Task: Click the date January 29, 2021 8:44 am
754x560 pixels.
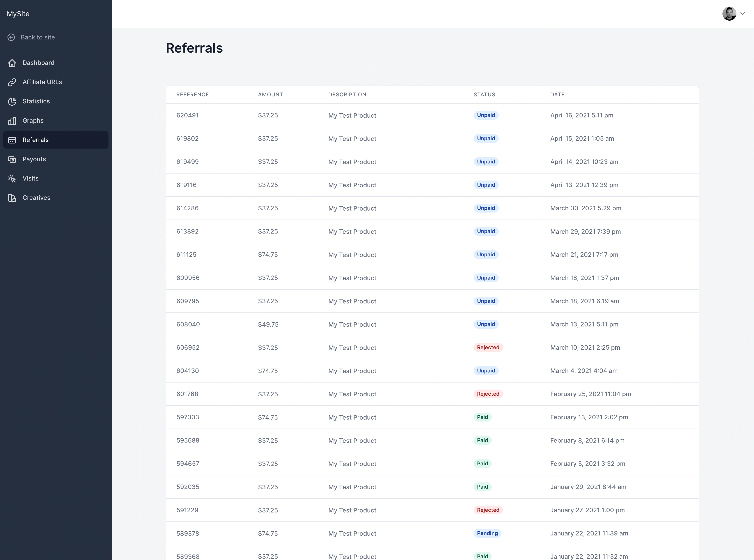Action: [x=588, y=487]
